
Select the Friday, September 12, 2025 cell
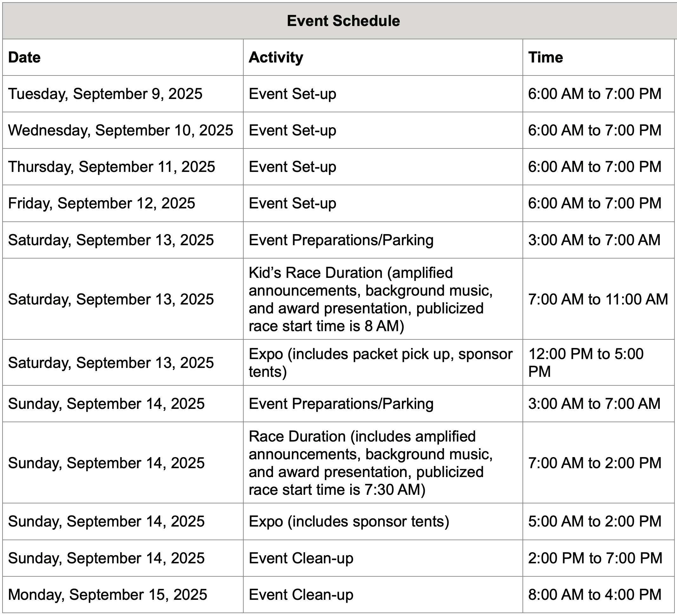[x=102, y=203]
